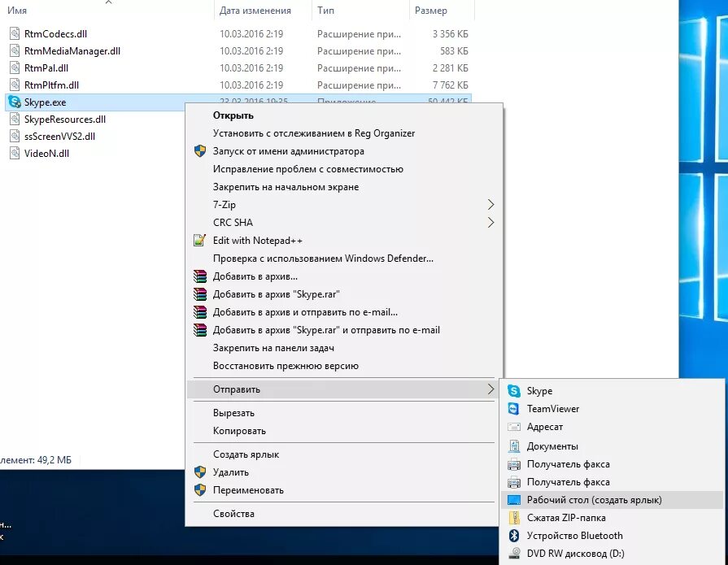
Task: Click the Notepad++ icon in context menu
Action: click(x=199, y=241)
